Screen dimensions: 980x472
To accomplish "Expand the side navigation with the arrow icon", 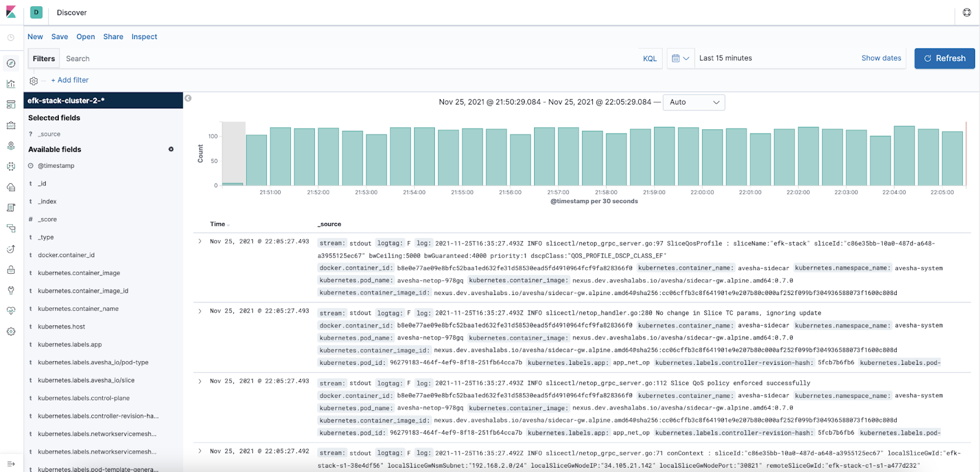I will click(x=11, y=463).
